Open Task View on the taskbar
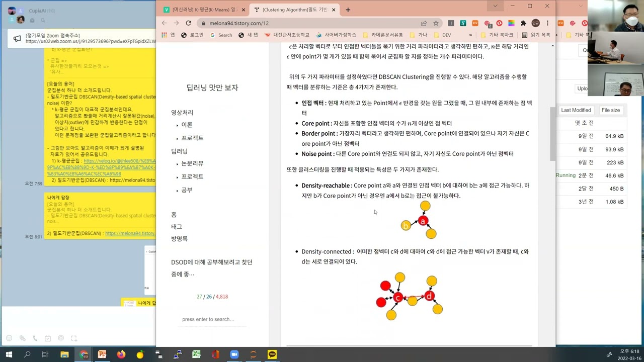The width and height of the screenshot is (644, 362). tap(45, 354)
